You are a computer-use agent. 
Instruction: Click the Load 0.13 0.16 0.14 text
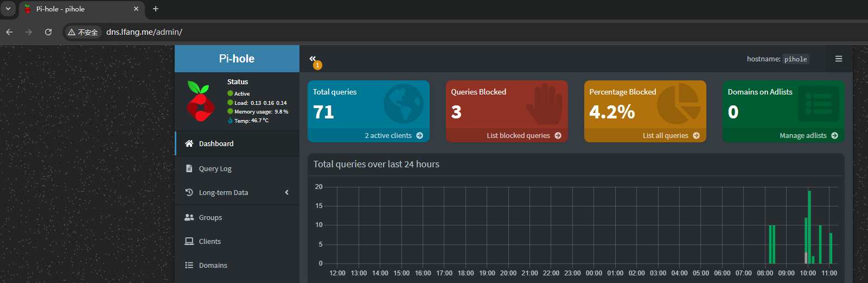[x=260, y=103]
